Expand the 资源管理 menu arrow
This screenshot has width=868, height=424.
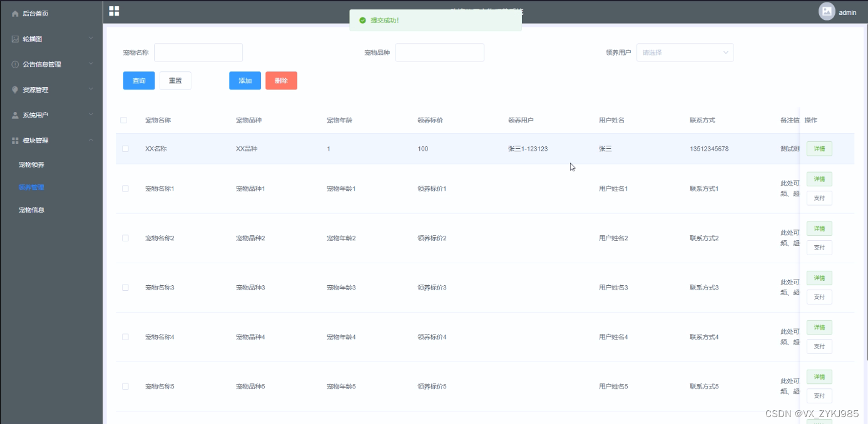91,89
